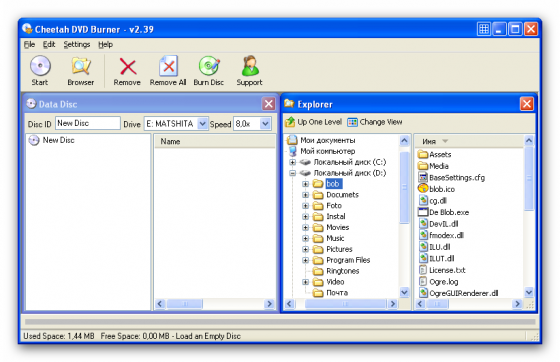Select the DevIL.dll file icon

423,223
